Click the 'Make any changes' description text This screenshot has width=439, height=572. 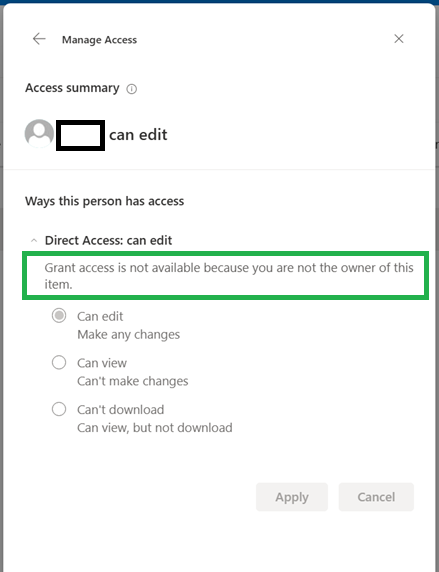click(x=128, y=335)
